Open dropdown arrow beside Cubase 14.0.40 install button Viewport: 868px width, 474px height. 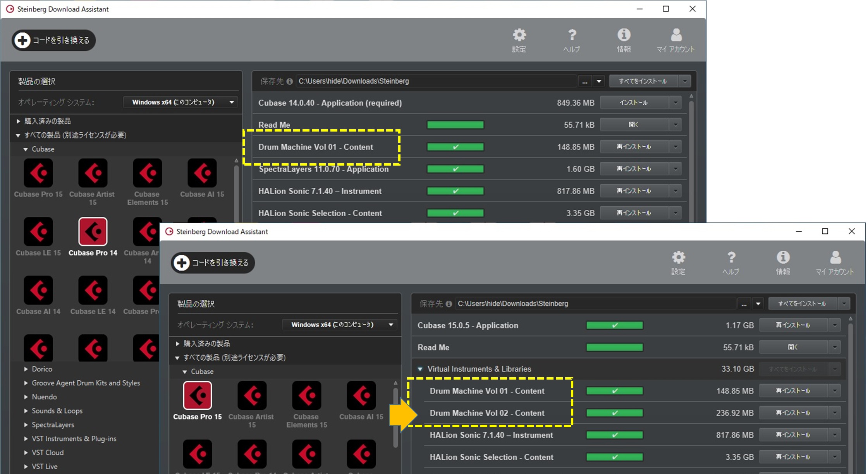pyautogui.click(x=675, y=103)
